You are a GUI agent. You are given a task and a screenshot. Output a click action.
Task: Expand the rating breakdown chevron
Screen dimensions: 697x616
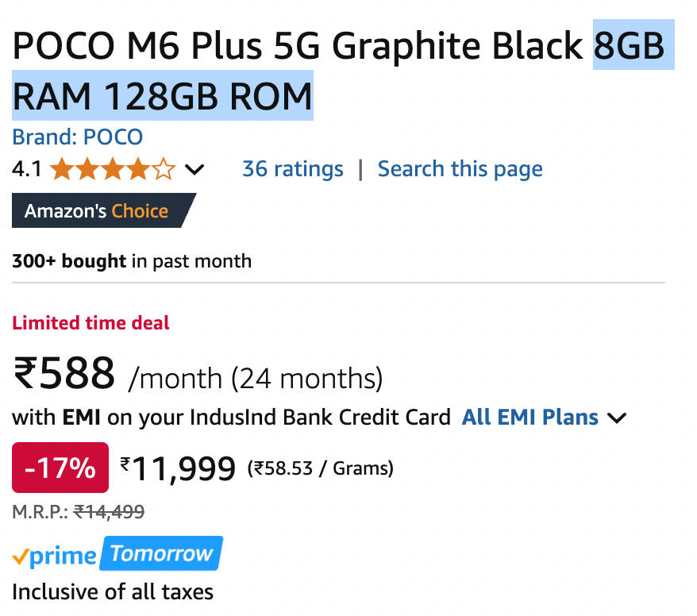click(x=194, y=170)
